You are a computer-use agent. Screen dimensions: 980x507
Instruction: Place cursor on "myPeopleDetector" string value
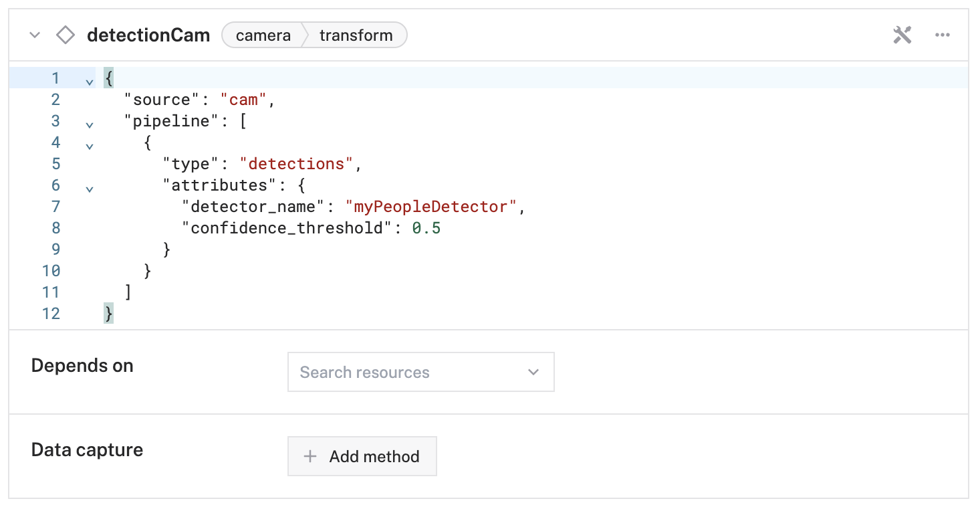click(x=432, y=207)
